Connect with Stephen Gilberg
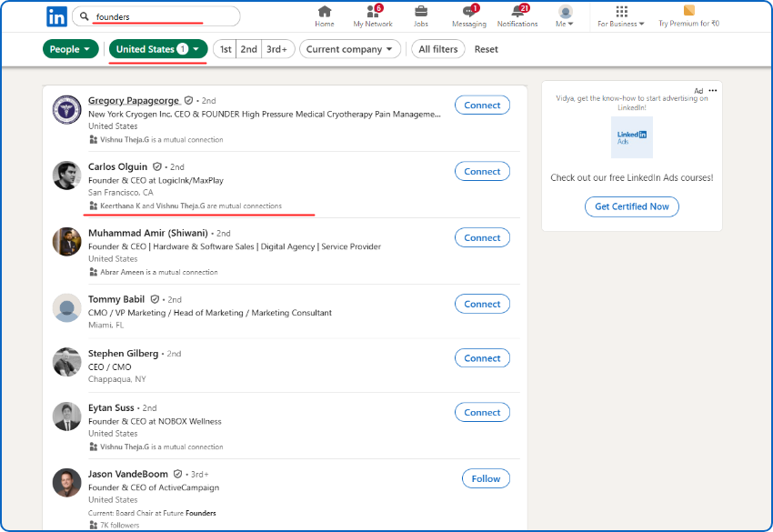 [x=482, y=358]
